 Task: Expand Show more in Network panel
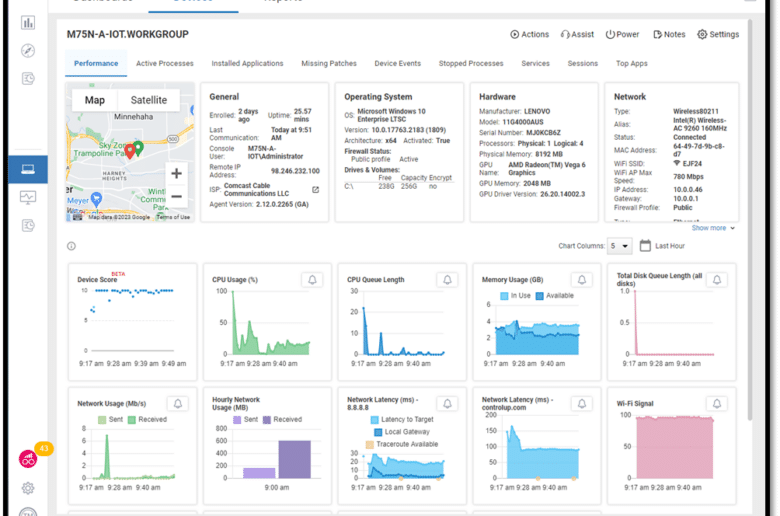pyautogui.click(x=713, y=228)
